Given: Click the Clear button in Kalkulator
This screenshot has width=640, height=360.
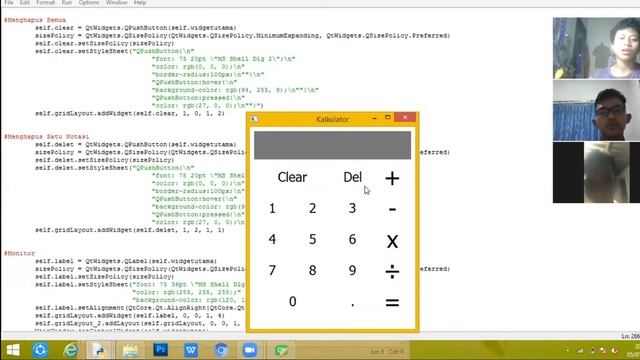Looking at the screenshot, I should (x=292, y=178).
